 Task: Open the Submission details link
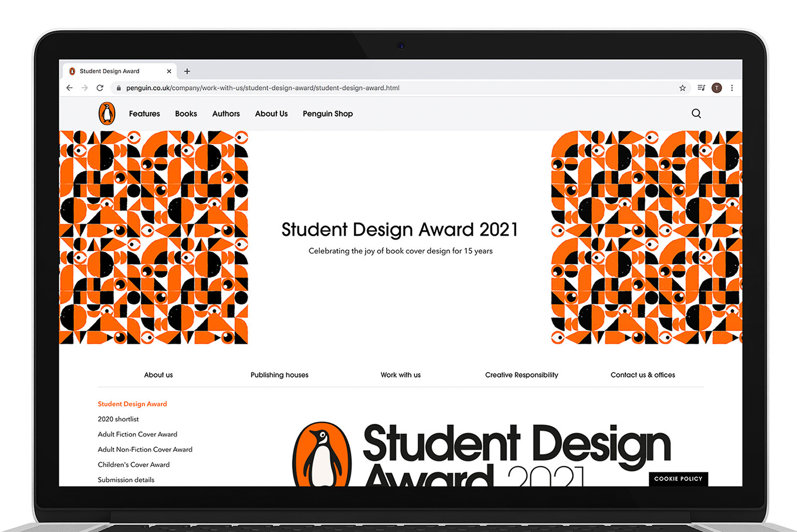point(126,480)
